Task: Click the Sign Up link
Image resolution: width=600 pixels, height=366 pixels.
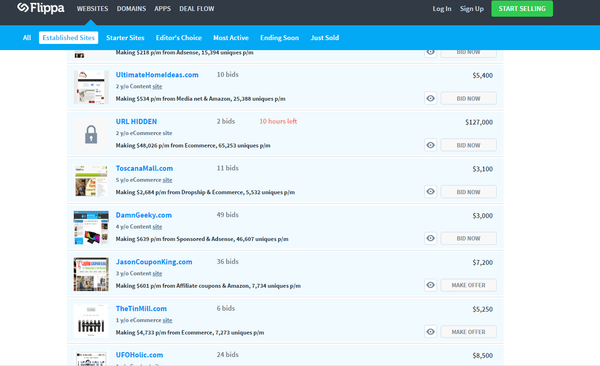Action: pos(472,8)
